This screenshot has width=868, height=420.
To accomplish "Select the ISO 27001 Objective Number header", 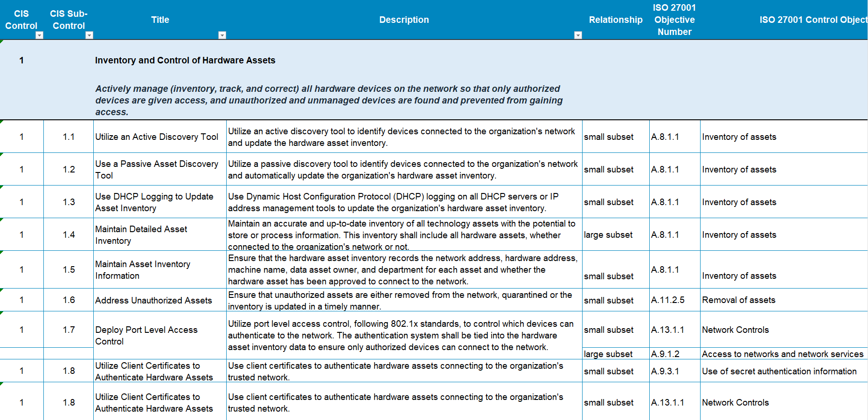I will (x=674, y=20).
